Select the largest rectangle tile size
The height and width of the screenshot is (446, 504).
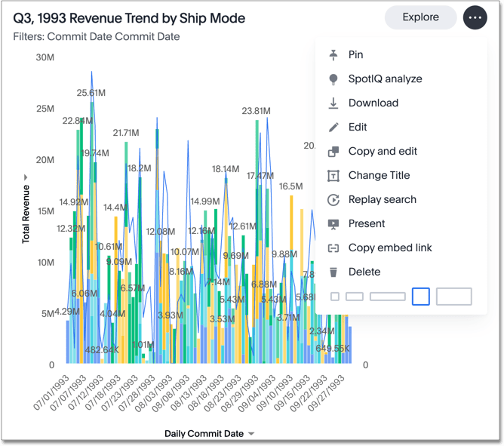coord(453,297)
